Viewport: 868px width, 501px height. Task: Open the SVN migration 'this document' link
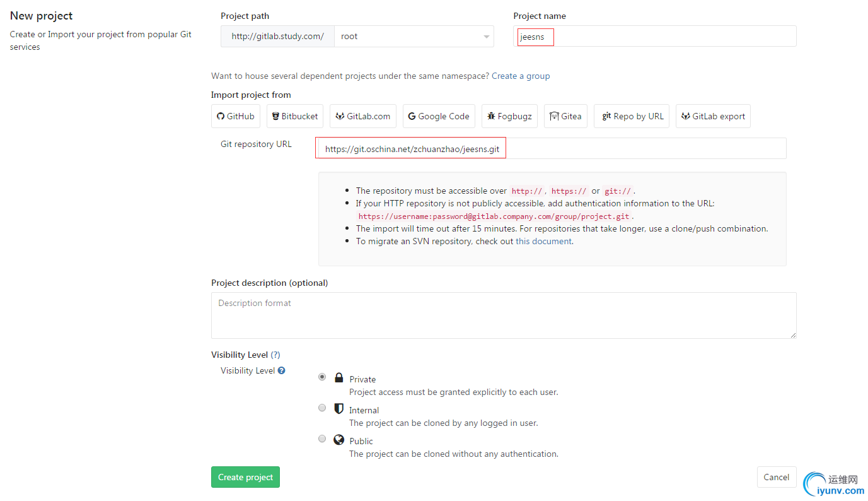coord(543,241)
